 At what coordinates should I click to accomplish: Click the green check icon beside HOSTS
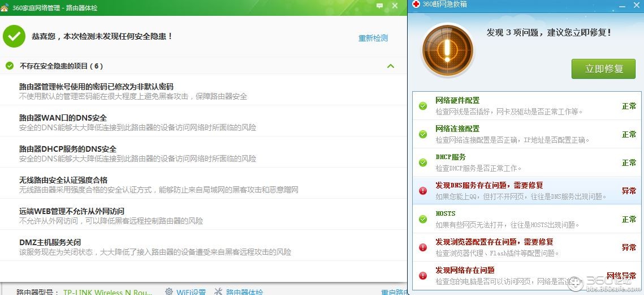tap(422, 219)
